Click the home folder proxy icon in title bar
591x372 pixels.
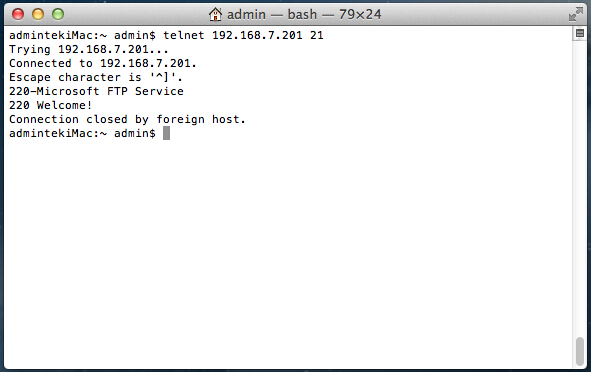215,14
